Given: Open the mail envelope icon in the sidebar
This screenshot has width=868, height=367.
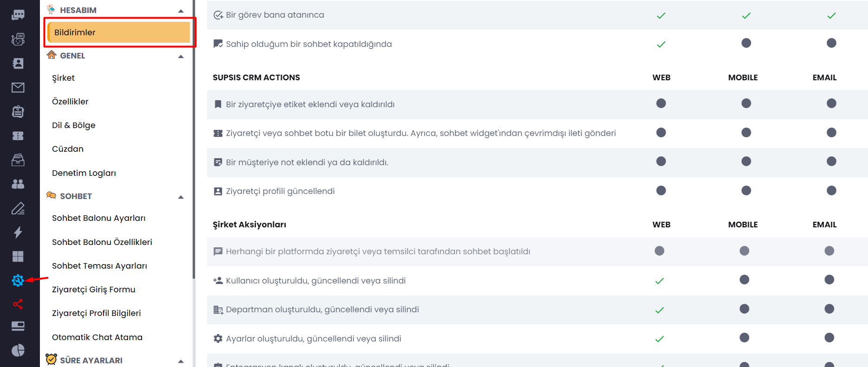Looking at the screenshot, I should coord(18,87).
